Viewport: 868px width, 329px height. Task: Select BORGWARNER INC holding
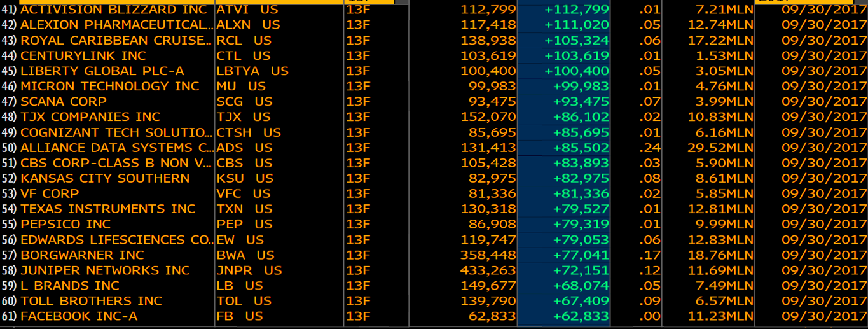[83, 255]
